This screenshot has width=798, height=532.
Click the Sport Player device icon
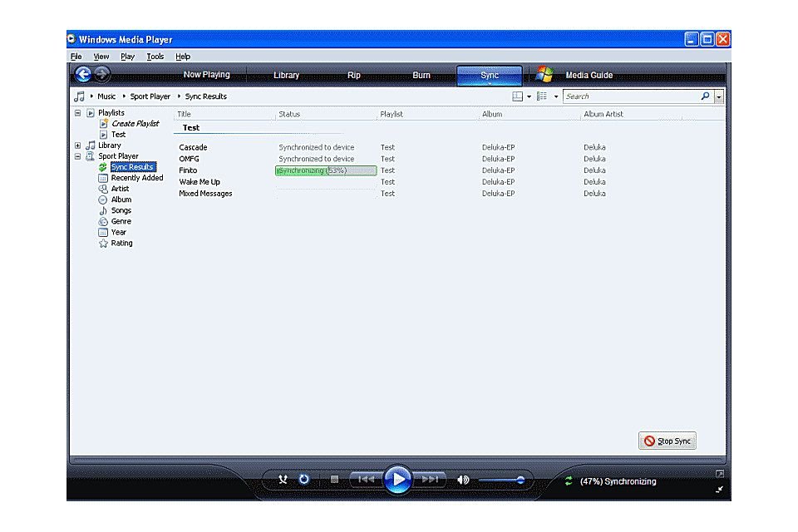click(x=90, y=156)
